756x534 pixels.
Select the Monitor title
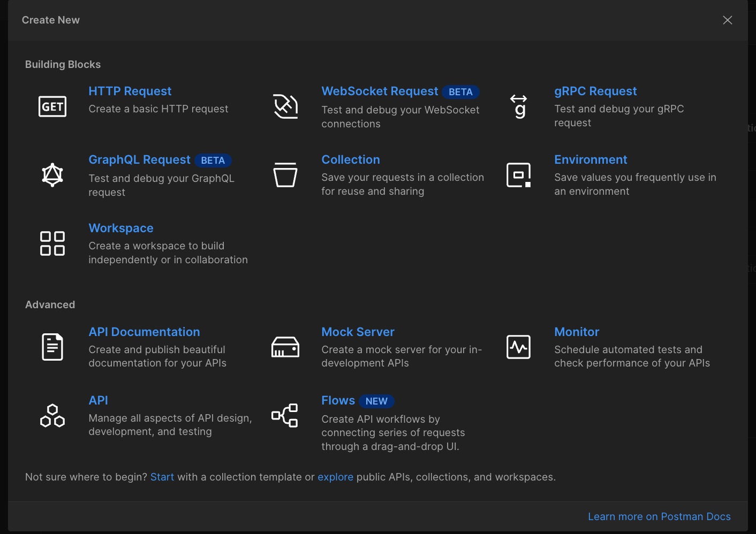(x=577, y=332)
